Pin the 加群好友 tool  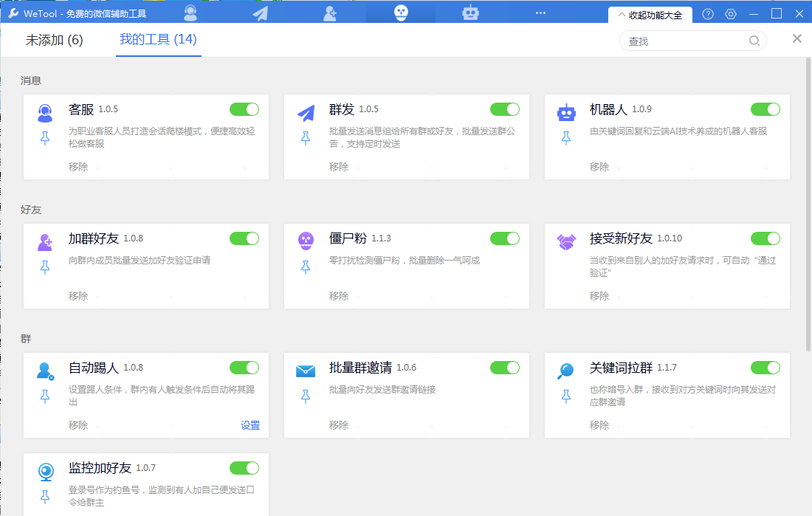(45, 266)
